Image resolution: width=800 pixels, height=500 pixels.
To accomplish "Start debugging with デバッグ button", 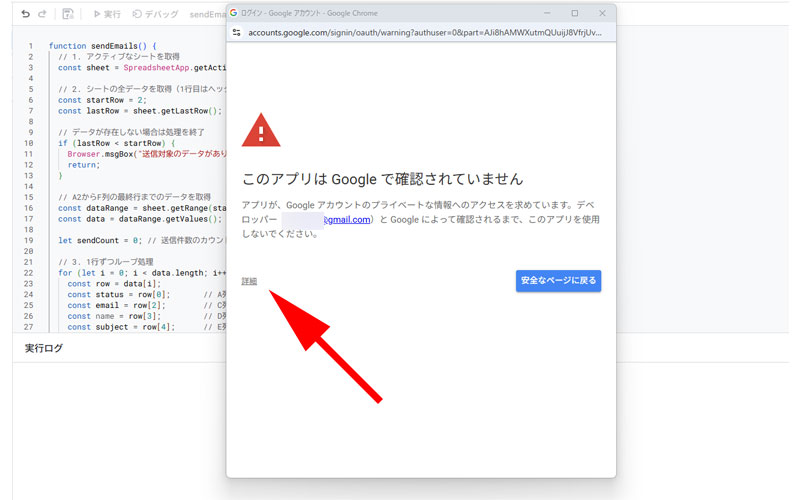I will (155, 14).
